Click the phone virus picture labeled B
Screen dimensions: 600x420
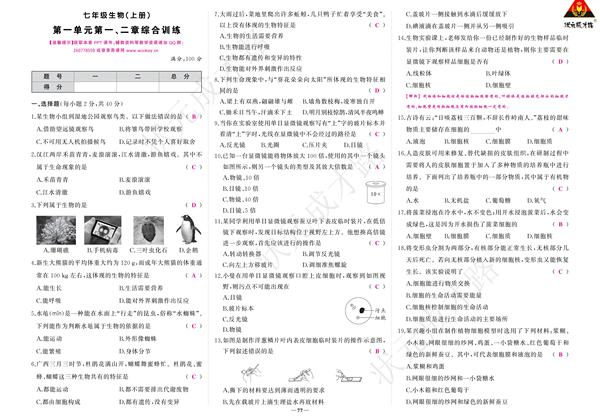[103, 230]
